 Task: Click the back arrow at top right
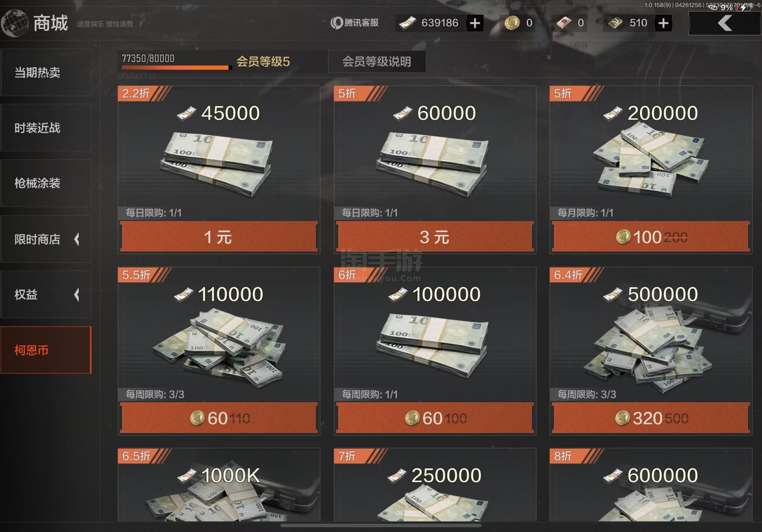point(724,23)
